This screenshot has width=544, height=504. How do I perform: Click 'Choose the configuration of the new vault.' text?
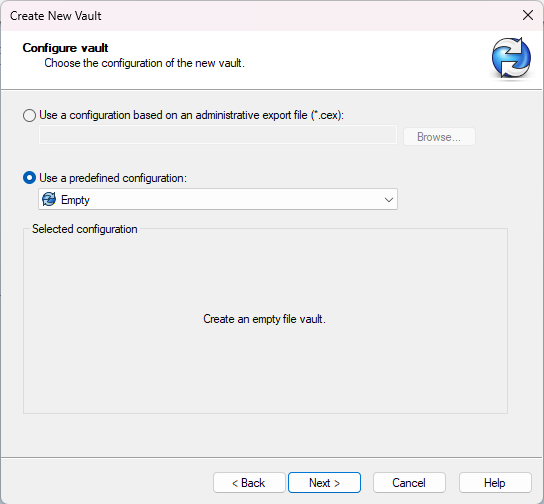pos(144,63)
